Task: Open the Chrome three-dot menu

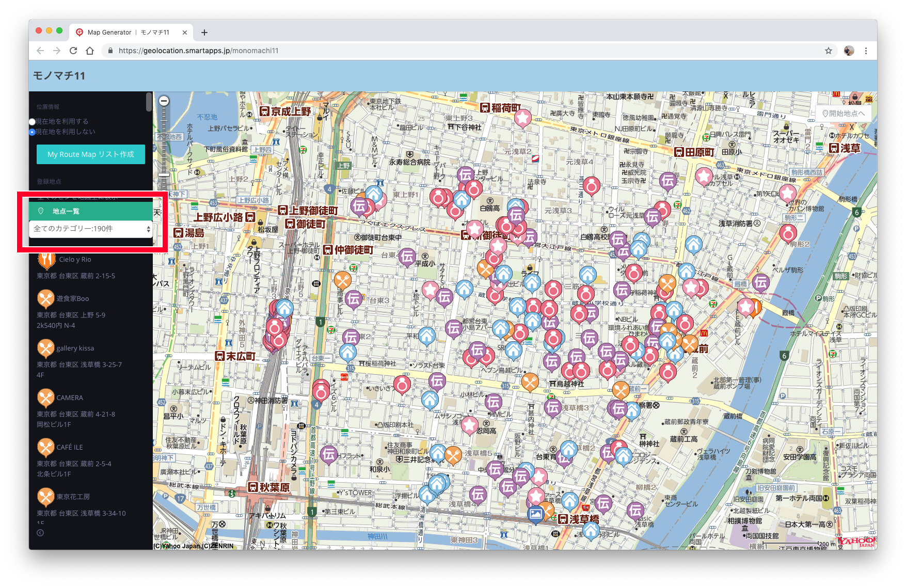Action: pos(866,51)
